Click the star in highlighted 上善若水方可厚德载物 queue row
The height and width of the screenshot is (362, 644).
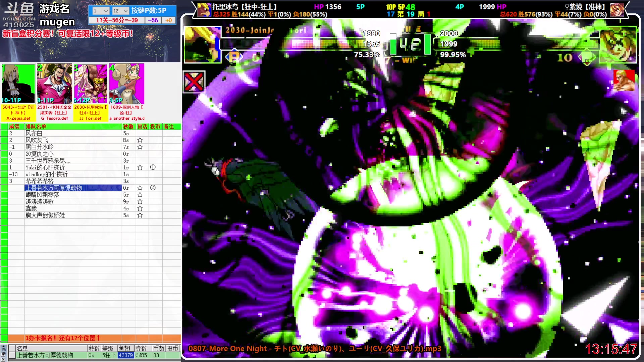click(140, 188)
